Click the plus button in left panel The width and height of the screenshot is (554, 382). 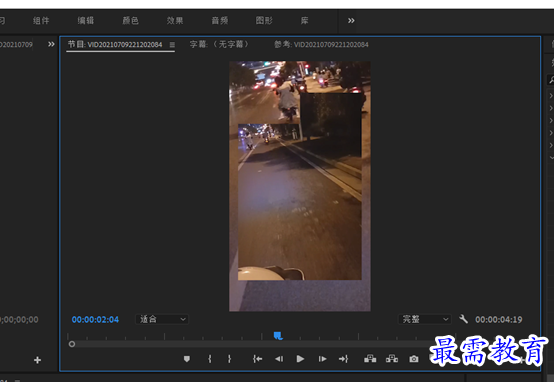click(x=37, y=360)
